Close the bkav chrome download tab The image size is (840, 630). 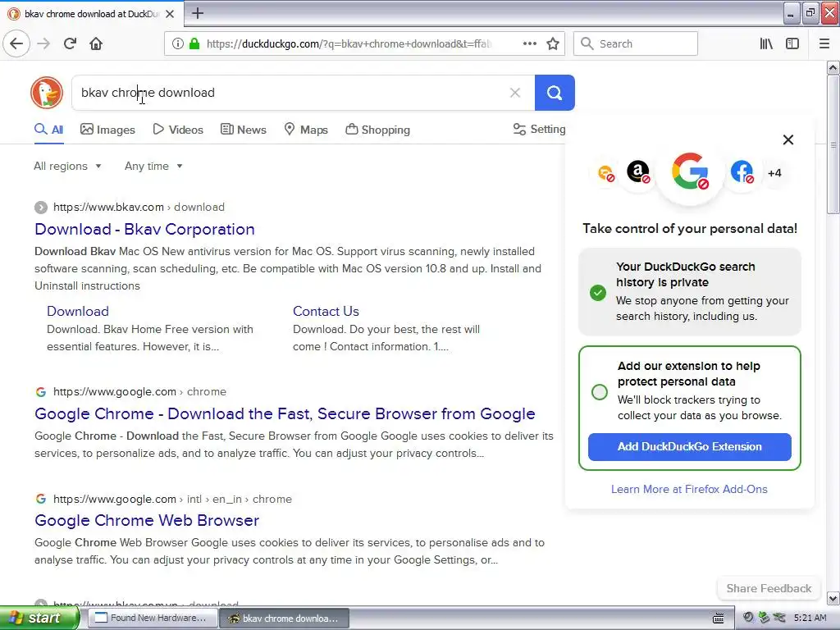[170, 14]
